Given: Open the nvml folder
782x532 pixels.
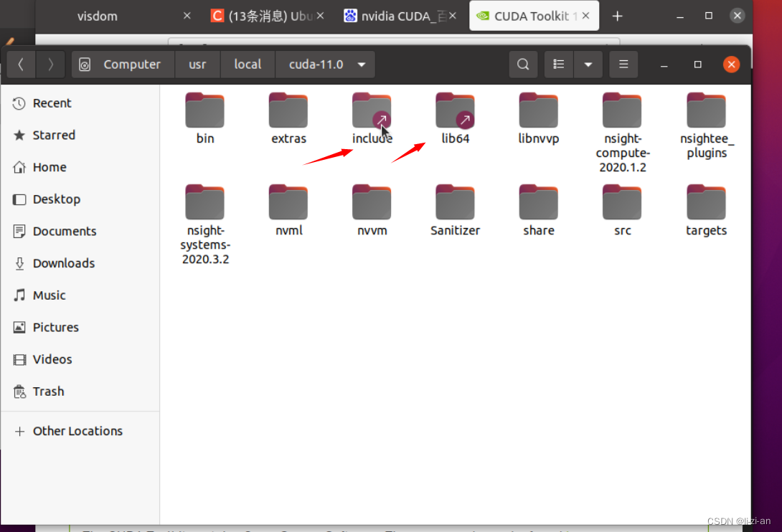Looking at the screenshot, I should click(x=288, y=210).
